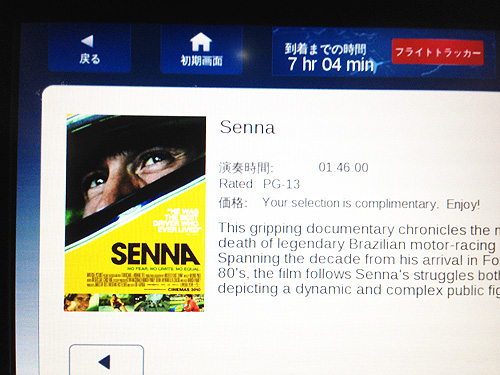This screenshot has height=375, width=500.
Task: Tap the home icon above 初期画面
Action: [201, 42]
